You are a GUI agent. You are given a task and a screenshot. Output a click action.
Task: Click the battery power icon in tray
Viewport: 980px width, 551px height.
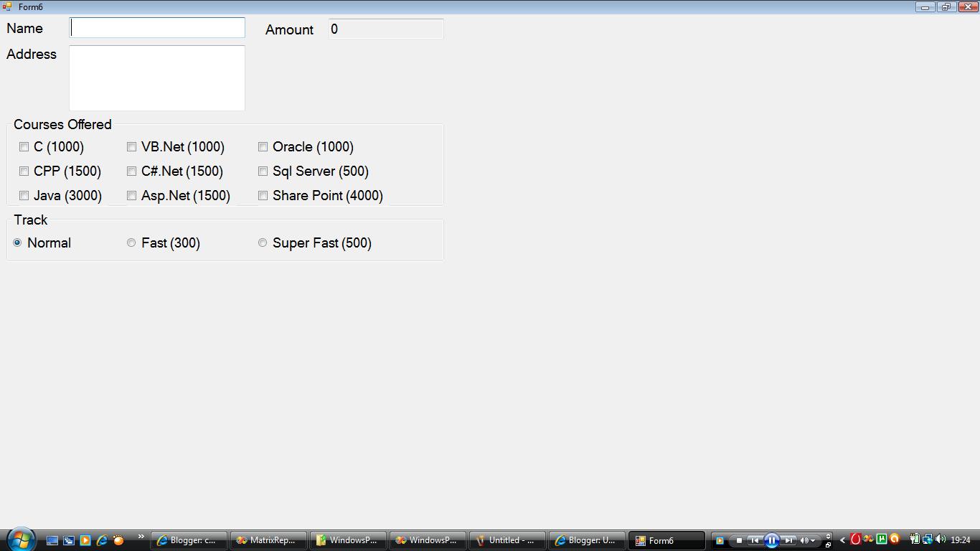click(x=915, y=540)
